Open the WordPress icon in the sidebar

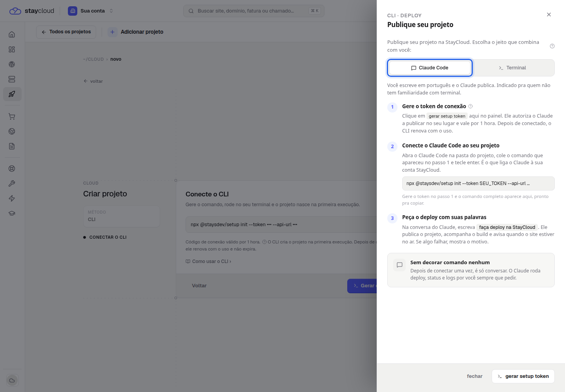[12, 64]
